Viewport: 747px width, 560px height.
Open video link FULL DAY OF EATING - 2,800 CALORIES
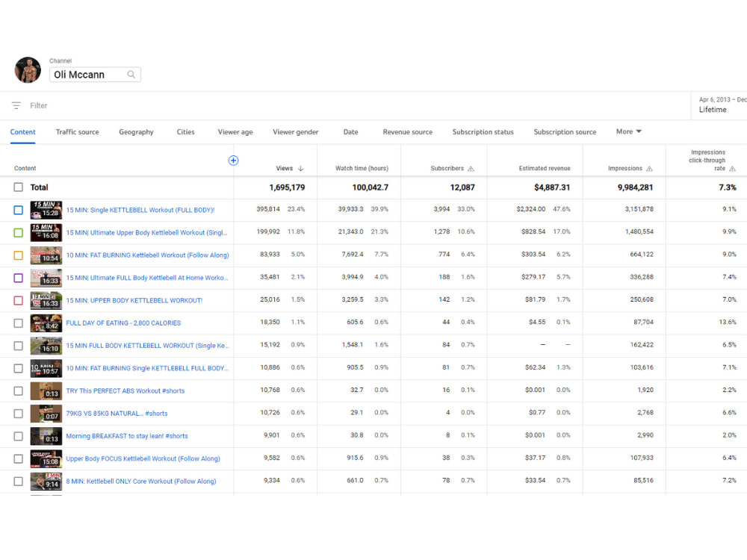tap(123, 323)
